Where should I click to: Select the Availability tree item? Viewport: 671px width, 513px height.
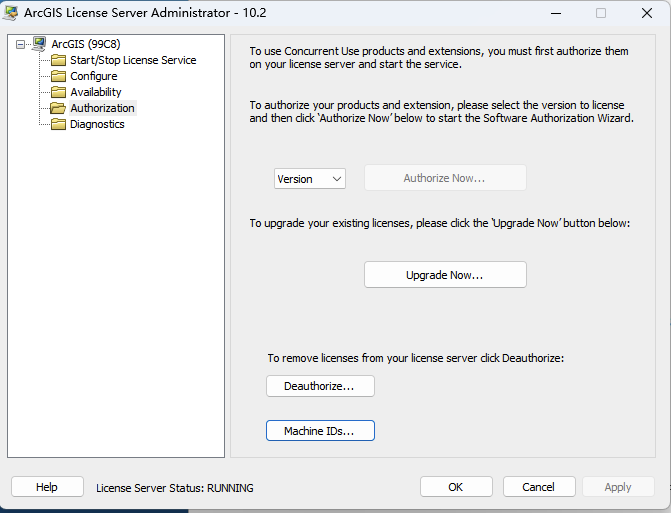(x=96, y=92)
